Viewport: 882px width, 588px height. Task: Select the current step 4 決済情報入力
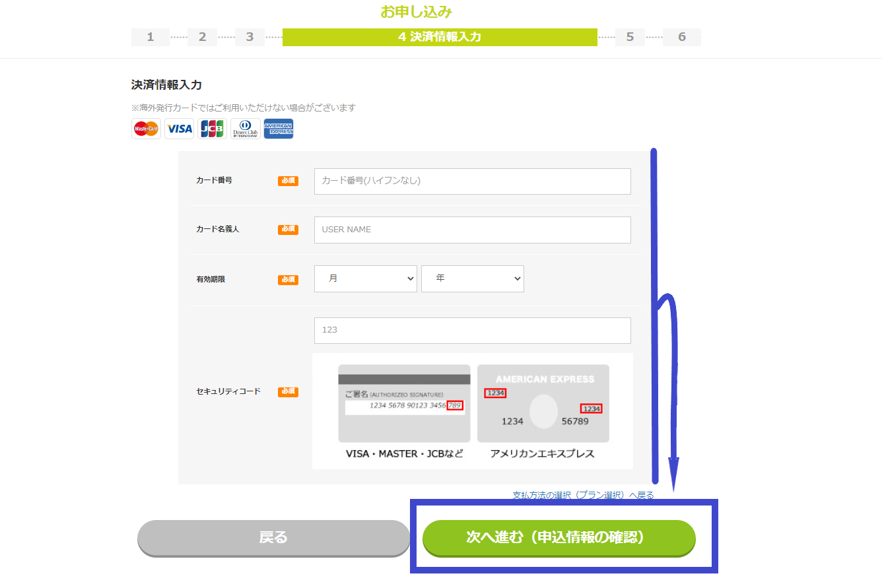tap(440, 37)
